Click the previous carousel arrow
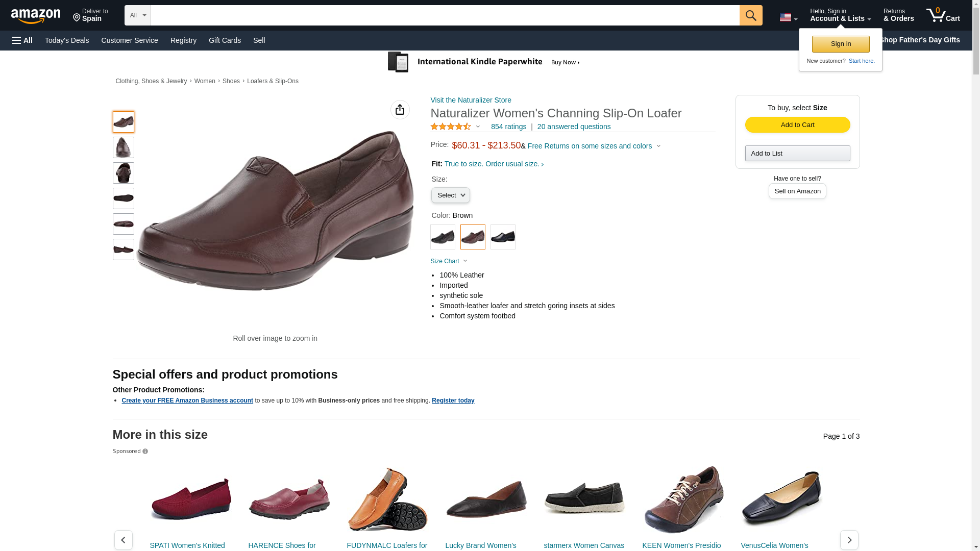980x551 pixels. coord(123,540)
